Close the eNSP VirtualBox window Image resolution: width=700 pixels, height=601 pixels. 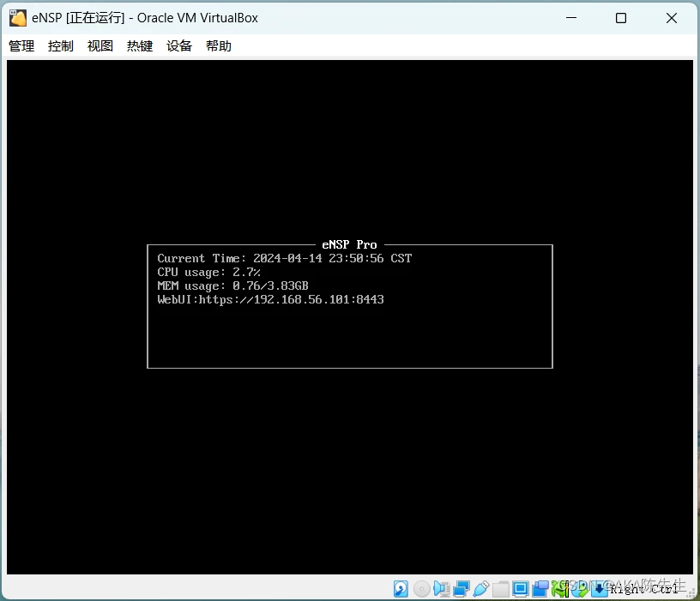[672, 18]
